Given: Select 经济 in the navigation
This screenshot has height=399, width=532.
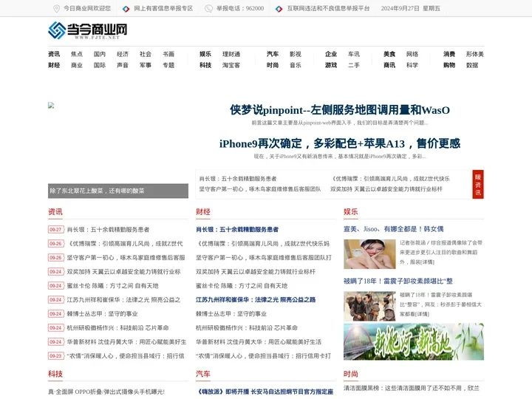Looking at the screenshot, I should (x=123, y=54).
